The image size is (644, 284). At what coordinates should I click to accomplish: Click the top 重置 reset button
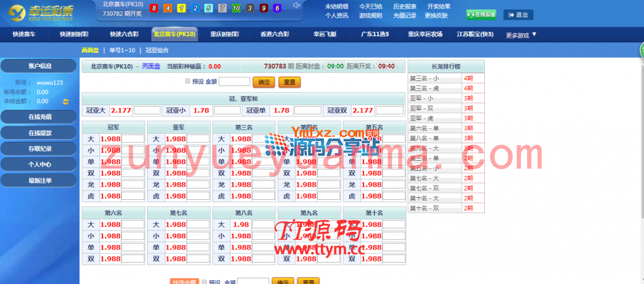click(x=289, y=82)
